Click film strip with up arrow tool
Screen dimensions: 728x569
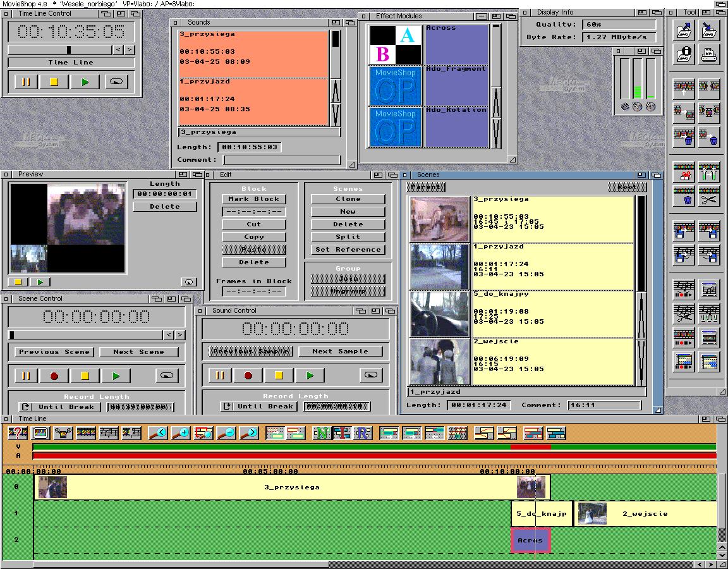tap(684, 89)
